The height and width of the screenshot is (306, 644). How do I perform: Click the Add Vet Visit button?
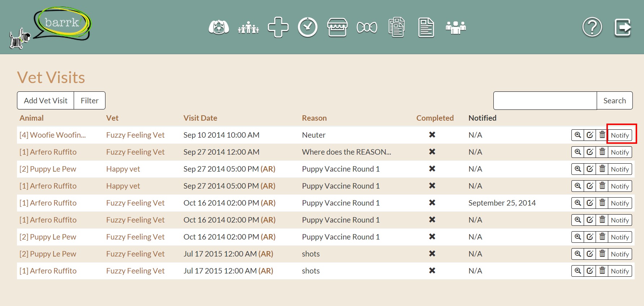46,100
